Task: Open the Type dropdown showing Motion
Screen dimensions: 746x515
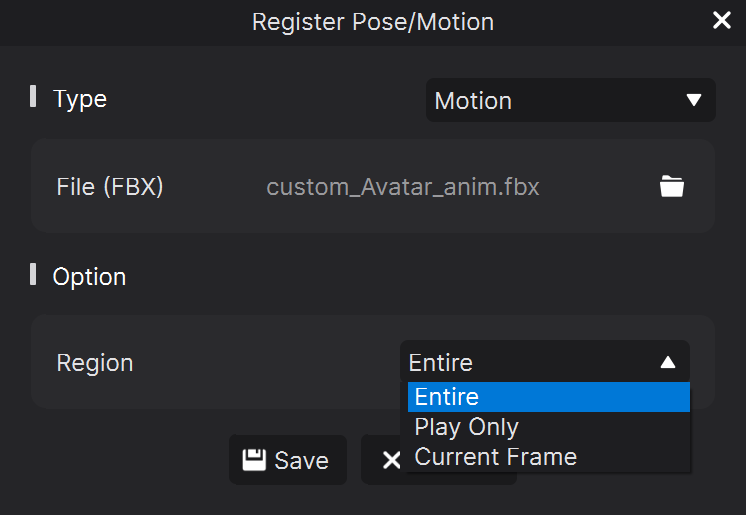Action: tap(570, 100)
